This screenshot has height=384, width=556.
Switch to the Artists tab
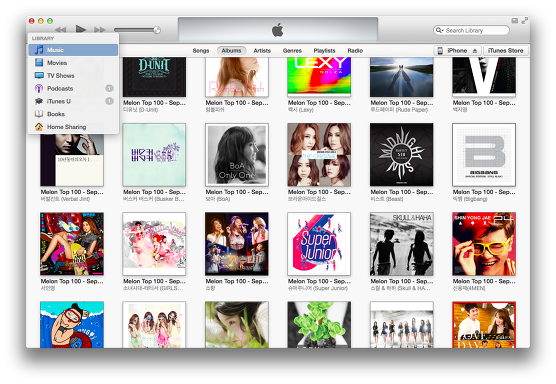(x=262, y=51)
